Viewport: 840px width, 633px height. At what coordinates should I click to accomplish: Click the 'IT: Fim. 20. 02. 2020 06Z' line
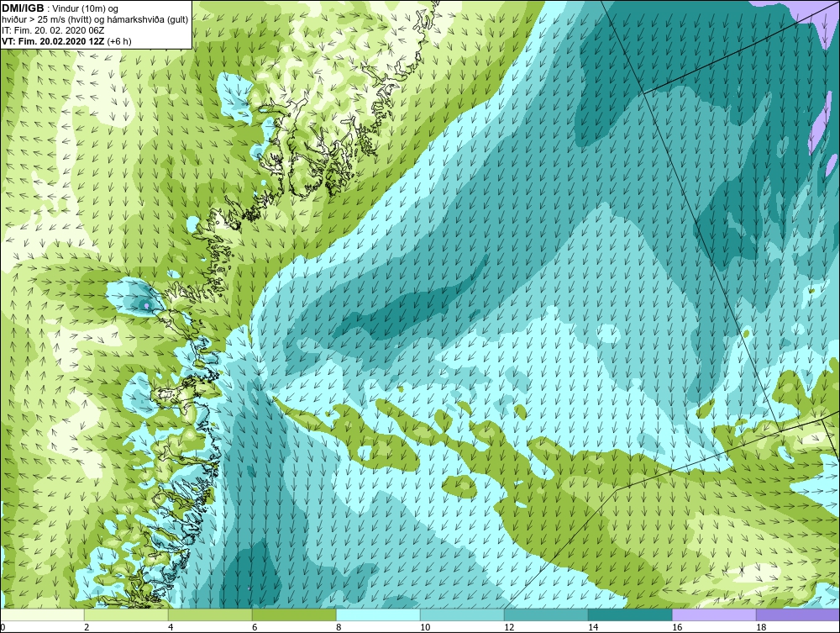(53, 30)
